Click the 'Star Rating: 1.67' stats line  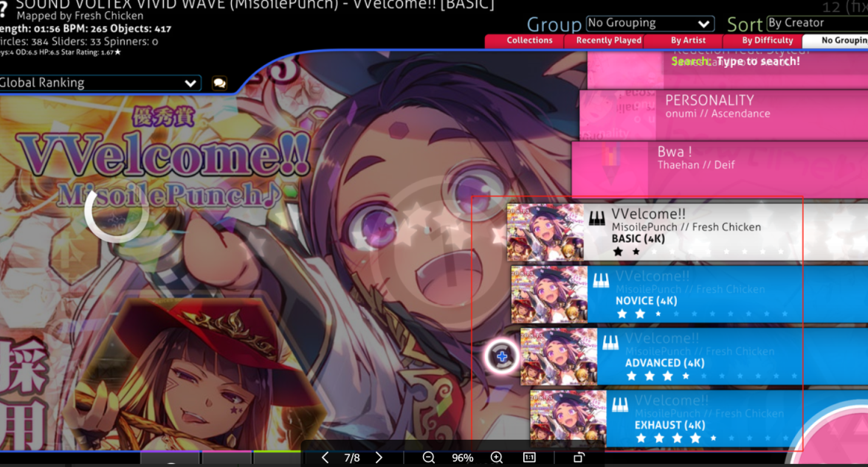pyautogui.click(x=61, y=52)
